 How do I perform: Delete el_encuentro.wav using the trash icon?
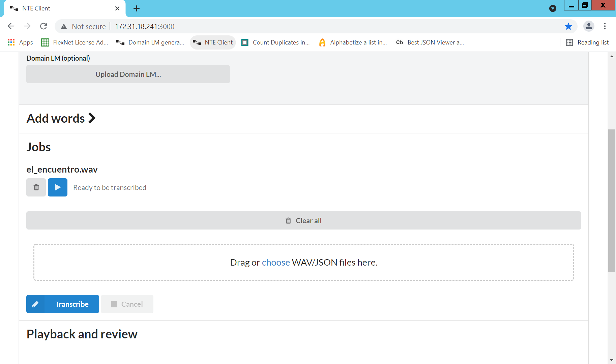click(36, 187)
